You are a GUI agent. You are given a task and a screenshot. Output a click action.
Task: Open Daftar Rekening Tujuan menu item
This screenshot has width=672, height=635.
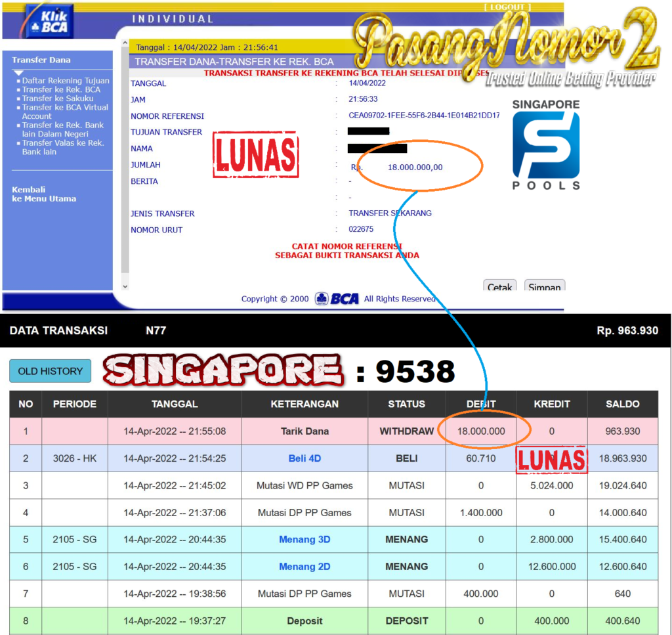pyautogui.click(x=66, y=81)
